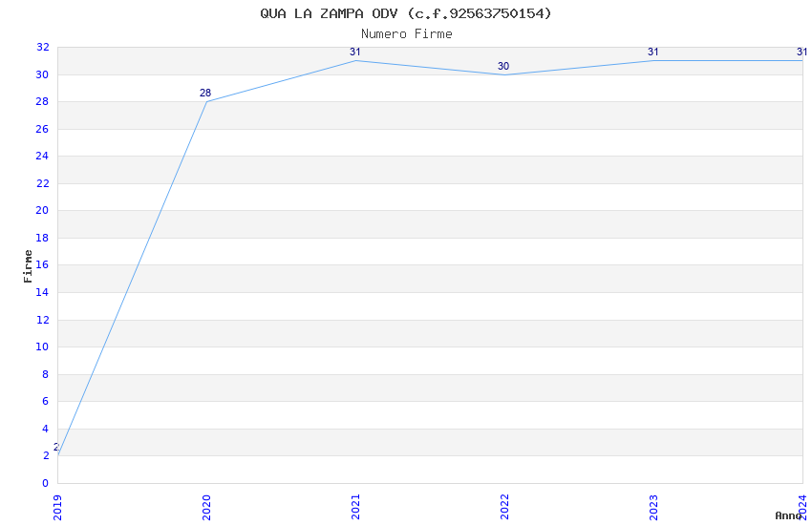
Task: Click the blue y-axis tick label "2"
Action: tap(46, 455)
